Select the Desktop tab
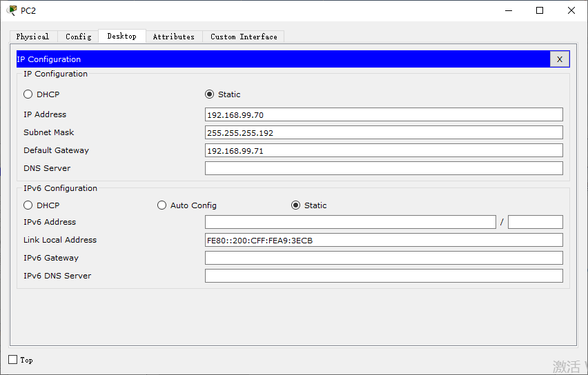Screen dimensions: 588x375 [122, 37]
